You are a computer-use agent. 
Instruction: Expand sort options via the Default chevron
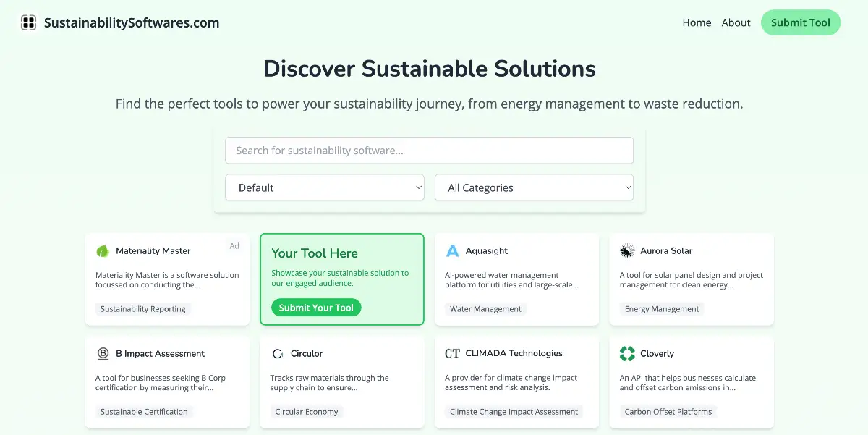pyautogui.click(x=420, y=187)
